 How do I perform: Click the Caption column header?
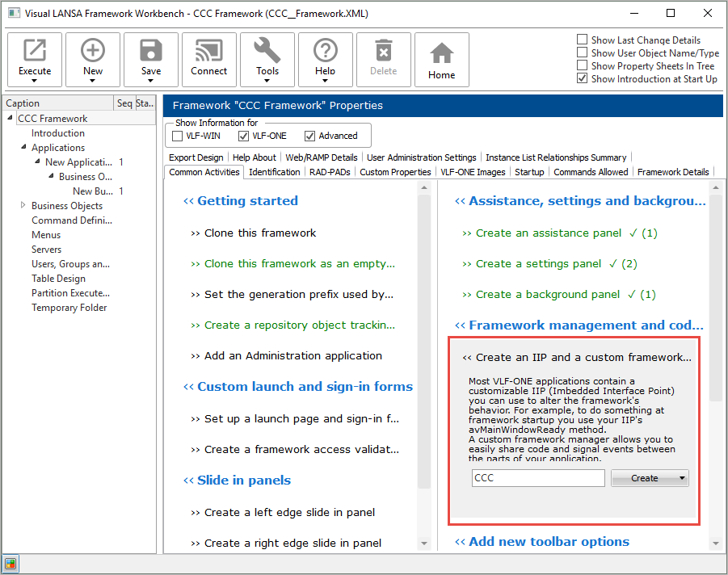pyautogui.click(x=58, y=103)
